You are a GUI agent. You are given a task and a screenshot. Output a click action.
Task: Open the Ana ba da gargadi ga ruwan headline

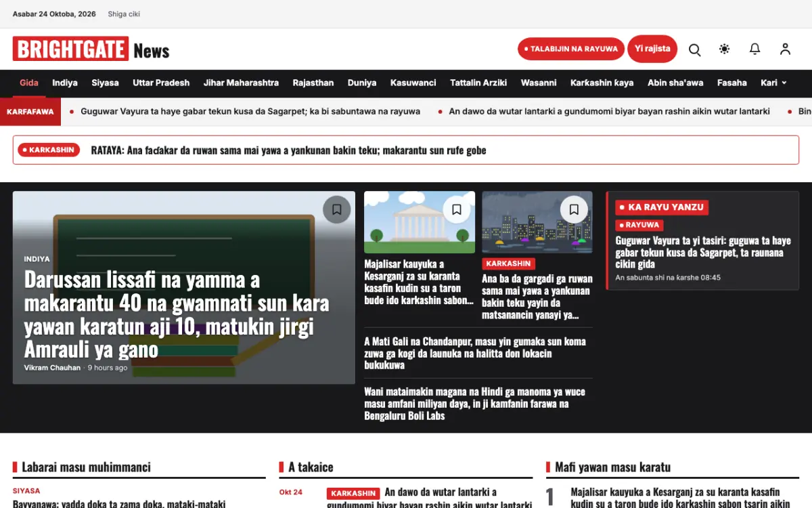click(x=537, y=297)
